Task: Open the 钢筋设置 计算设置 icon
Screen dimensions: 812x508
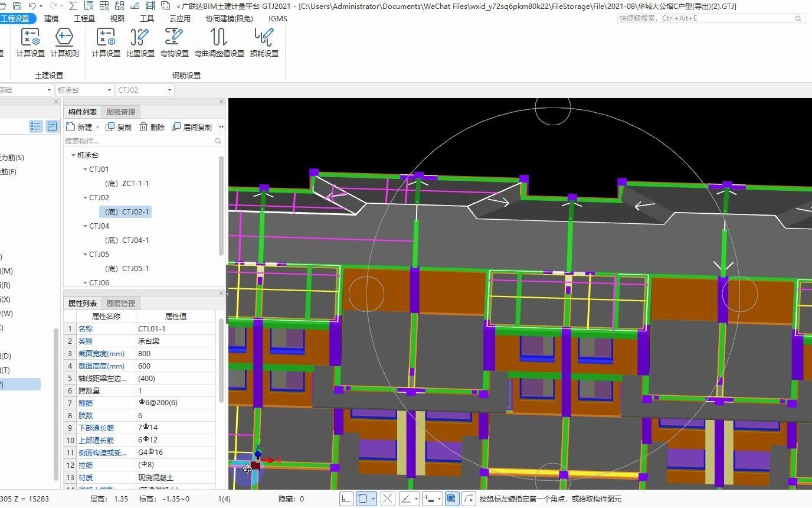Action: 106,37
